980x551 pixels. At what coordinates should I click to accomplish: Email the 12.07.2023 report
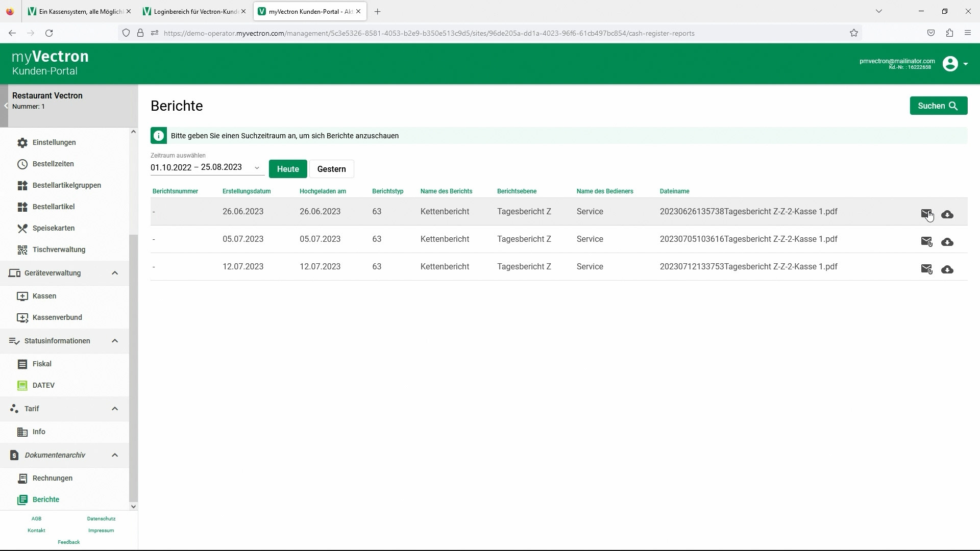point(926,269)
